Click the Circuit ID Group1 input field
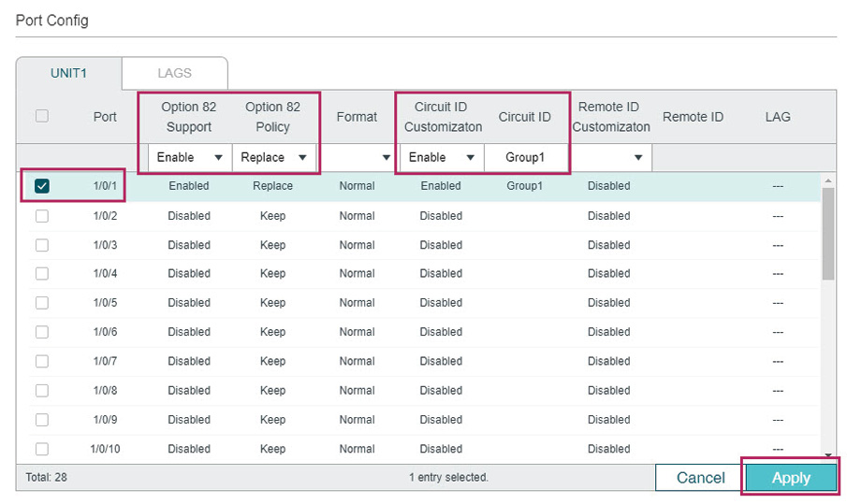 tap(526, 158)
